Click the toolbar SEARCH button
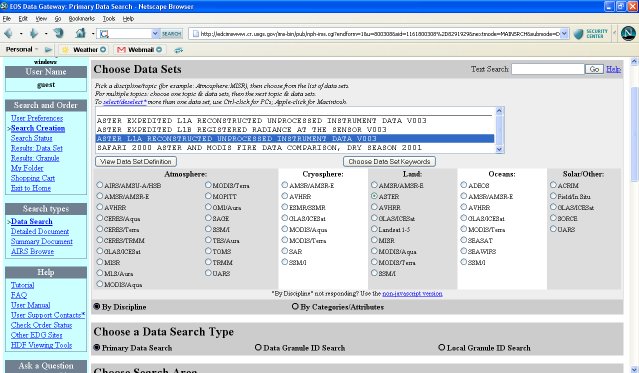Screen dimensions: 639x373 (x=172, y=34)
